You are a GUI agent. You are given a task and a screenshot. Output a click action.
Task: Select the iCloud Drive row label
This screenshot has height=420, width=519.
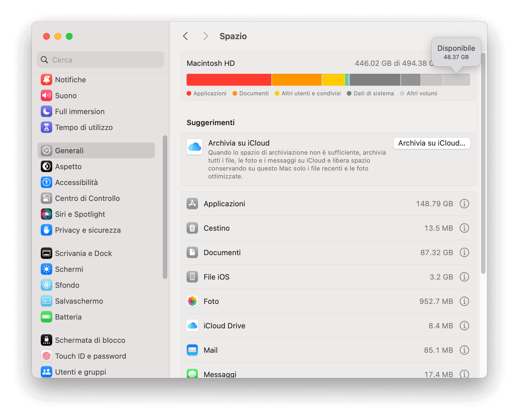(224, 326)
